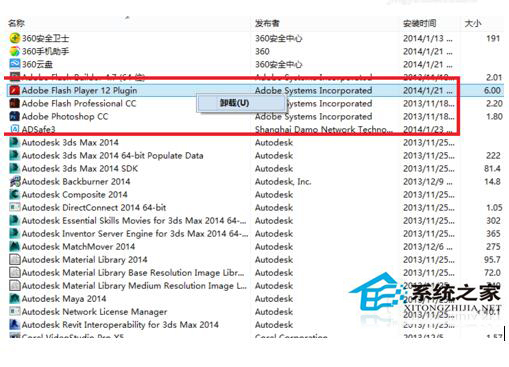Choose 卸载(U) from the context menu
The width and height of the screenshot is (509, 367).
click(241, 103)
